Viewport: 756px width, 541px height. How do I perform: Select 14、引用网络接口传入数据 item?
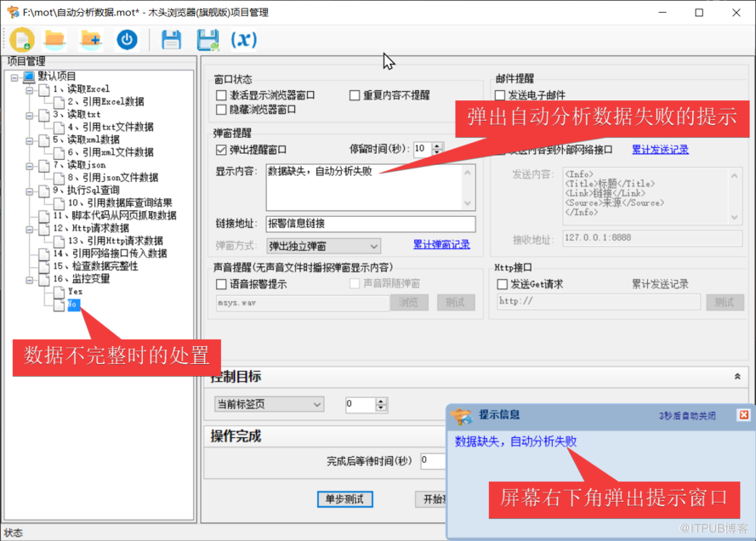(x=110, y=253)
